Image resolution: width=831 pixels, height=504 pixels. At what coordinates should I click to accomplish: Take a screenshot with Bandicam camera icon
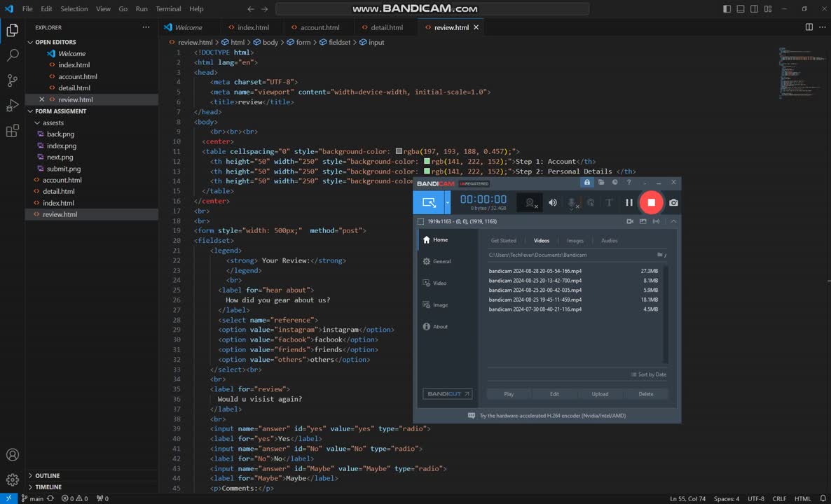point(673,202)
